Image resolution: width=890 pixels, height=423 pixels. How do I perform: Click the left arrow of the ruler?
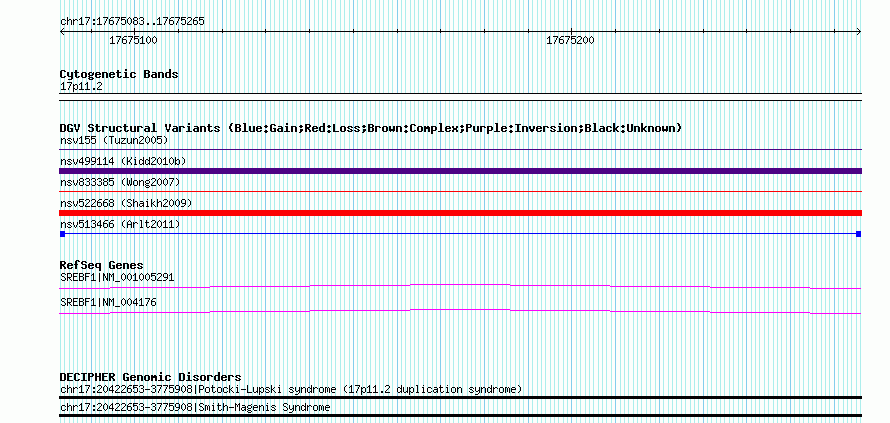point(62,32)
